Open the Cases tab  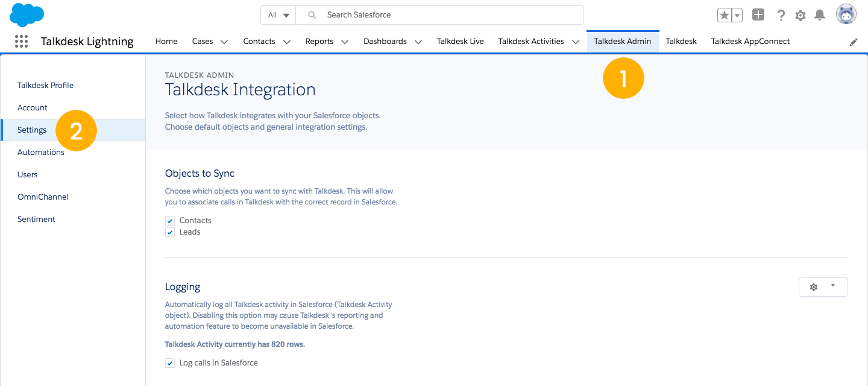tap(203, 42)
